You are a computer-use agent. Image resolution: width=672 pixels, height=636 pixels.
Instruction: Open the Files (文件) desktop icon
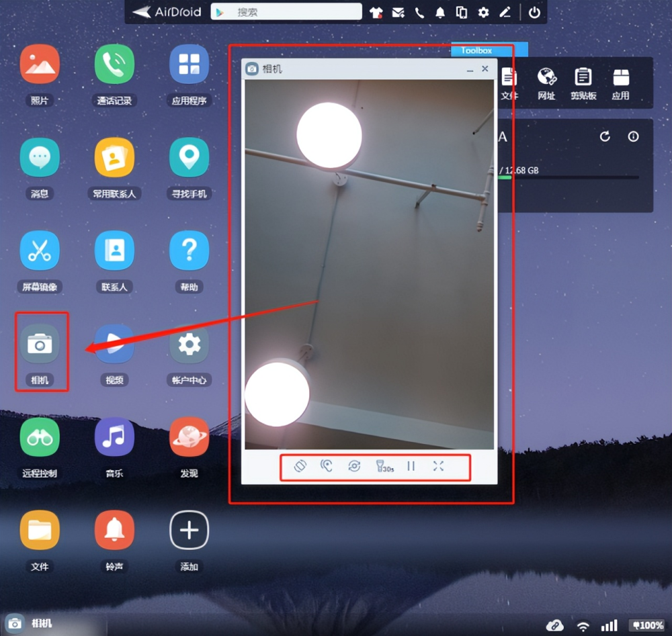point(40,530)
